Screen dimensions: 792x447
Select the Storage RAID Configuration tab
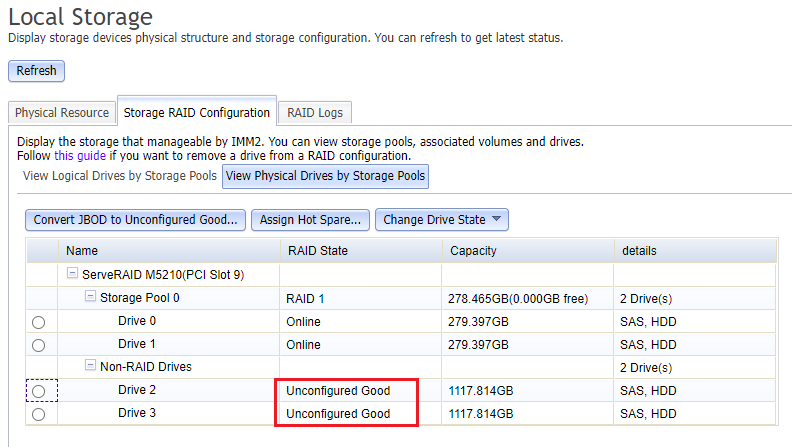196,113
